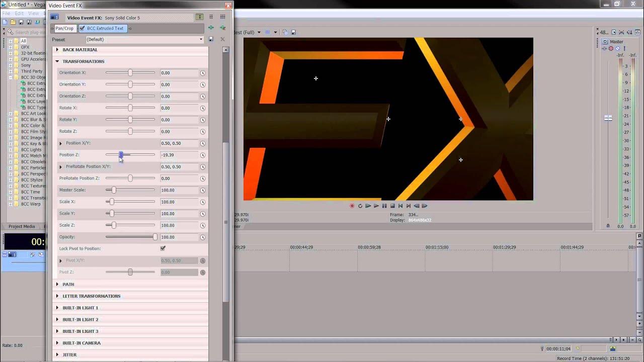This screenshot has height=362, width=644.
Task: Click the animate clock for Rotate Z
Action: click(203, 132)
